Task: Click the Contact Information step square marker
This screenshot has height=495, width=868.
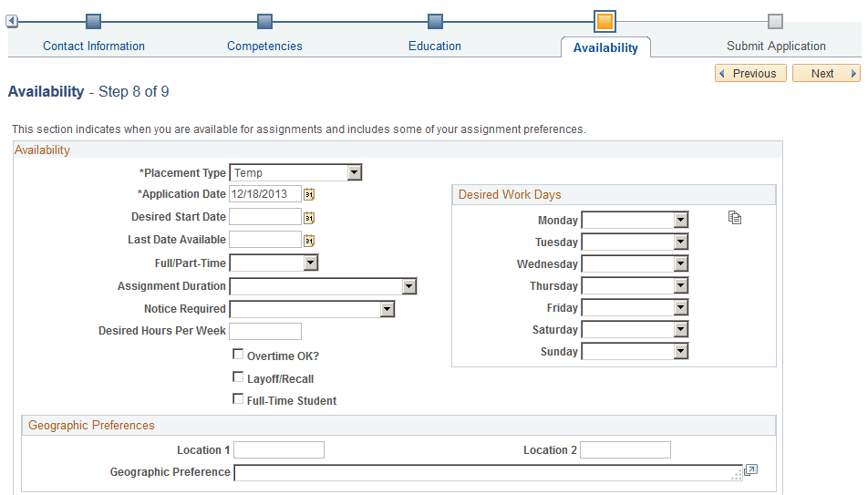Action: tap(94, 22)
